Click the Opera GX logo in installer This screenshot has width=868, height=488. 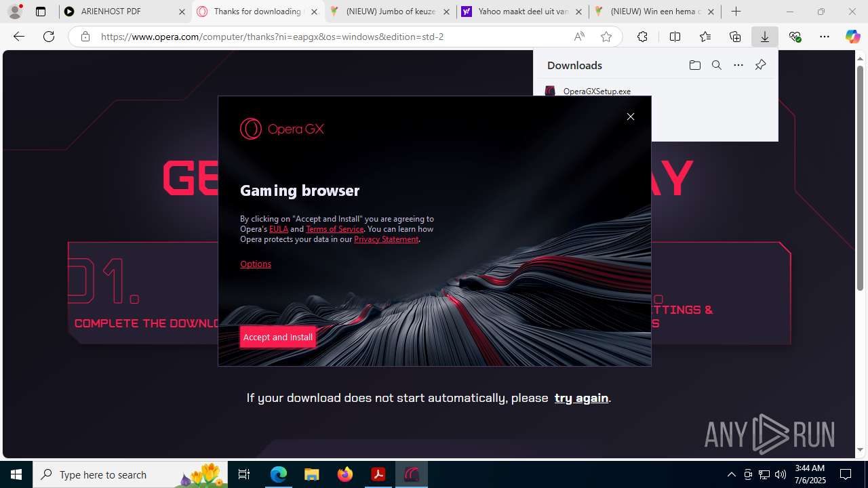click(282, 129)
